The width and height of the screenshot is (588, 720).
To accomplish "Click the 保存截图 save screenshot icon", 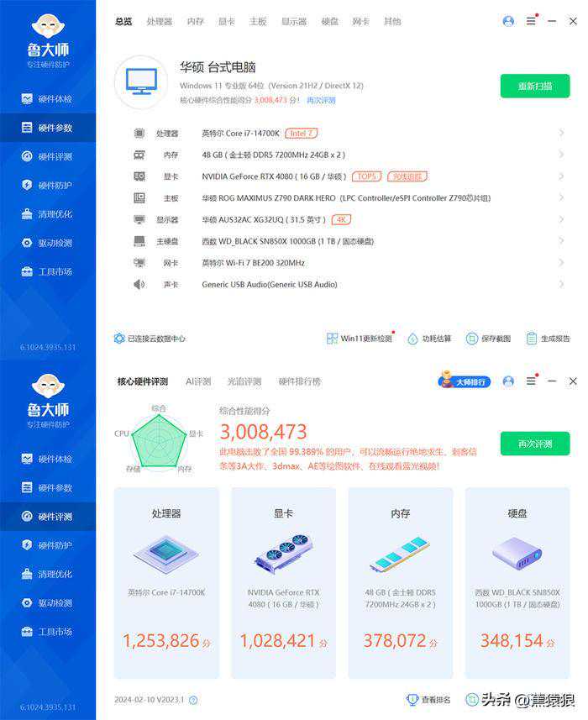I will [x=472, y=339].
